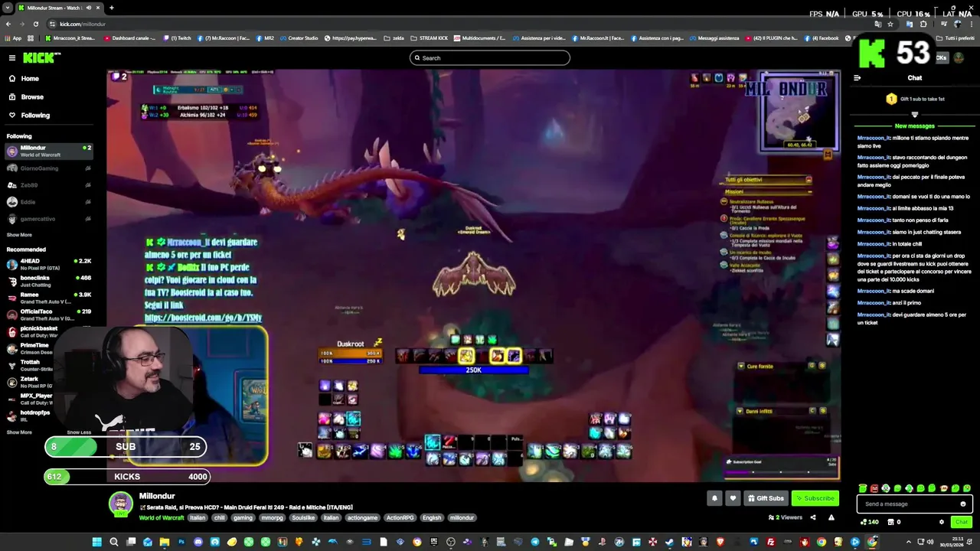Click the Kick logo
Image resolution: width=980 pixels, height=551 pixels.
point(41,57)
